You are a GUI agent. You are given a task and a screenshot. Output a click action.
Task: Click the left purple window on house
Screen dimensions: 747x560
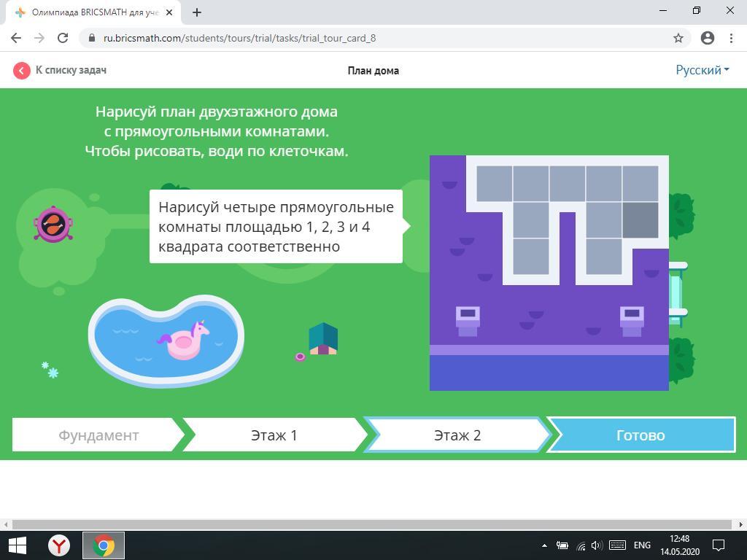pos(468,322)
